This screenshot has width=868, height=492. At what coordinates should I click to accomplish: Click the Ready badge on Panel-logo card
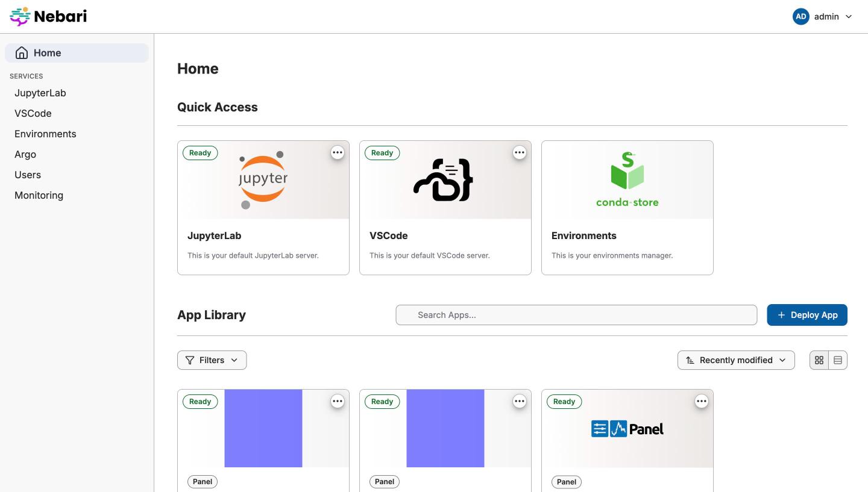[x=564, y=402]
